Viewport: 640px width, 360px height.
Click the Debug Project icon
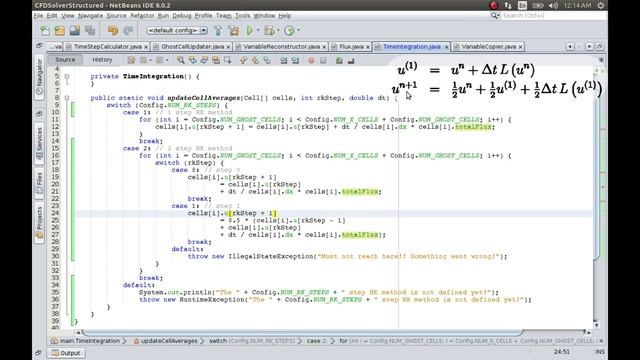[x=269, y=31]
